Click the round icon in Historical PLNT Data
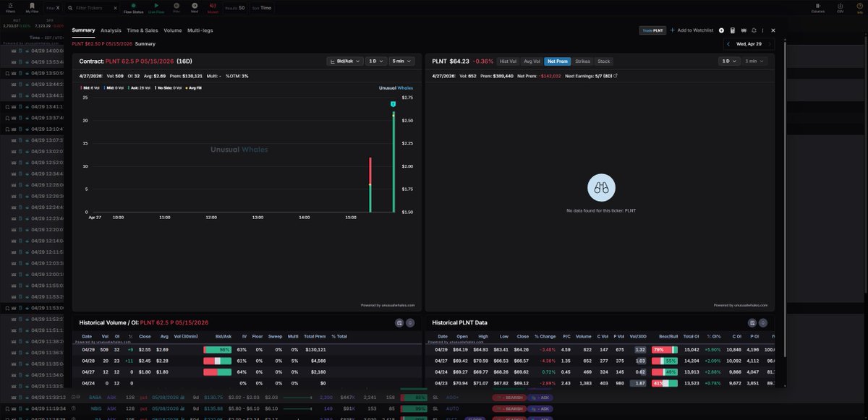Viewport: 868px width, 420px height. [763, 322]
